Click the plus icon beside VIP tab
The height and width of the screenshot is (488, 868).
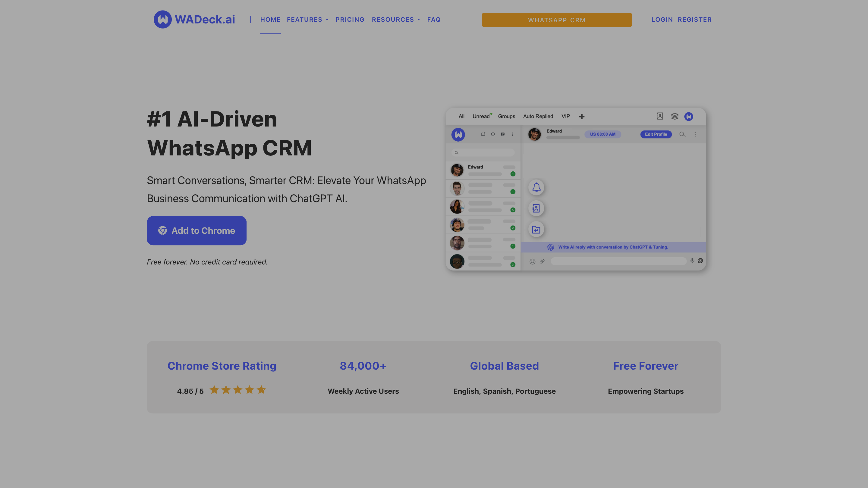[x=582, y=117]
